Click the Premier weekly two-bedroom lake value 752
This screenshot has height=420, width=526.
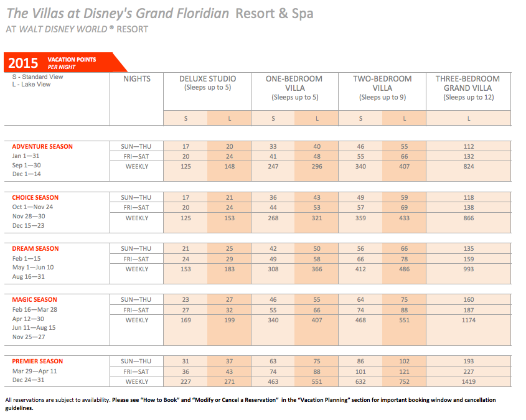[404, 382]
